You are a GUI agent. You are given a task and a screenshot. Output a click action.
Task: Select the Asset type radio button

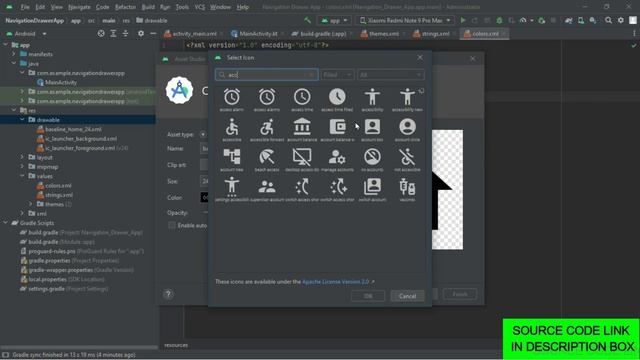point(203,134)
